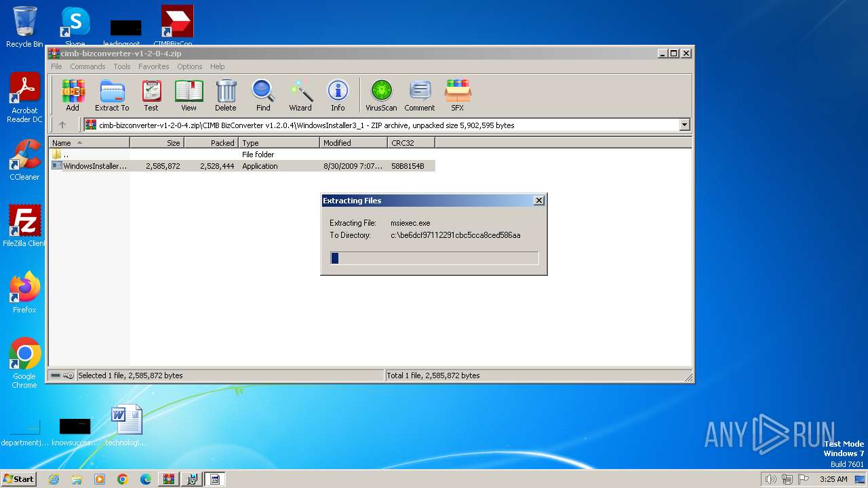Select the parent folder '..' row
868x488 pixels.
coord(242,155)
